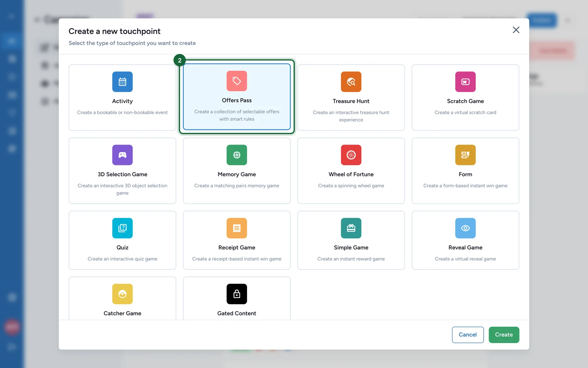Image resolution: width=588 pixels, height=368 pixels.
Task: Click the 'Treasure Hunt' title text
Action: (351, 101)
